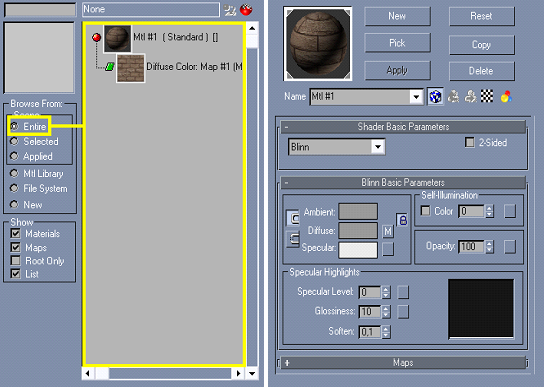Collapse the Shader Basic Parameters rollout
Screen dimensions: 544x387
pyautogui.click(x=403, y=127)
